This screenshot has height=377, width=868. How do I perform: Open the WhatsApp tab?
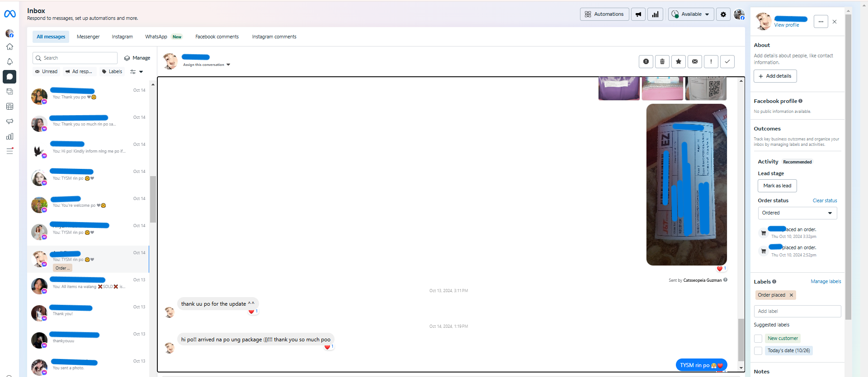coord(163,37)
